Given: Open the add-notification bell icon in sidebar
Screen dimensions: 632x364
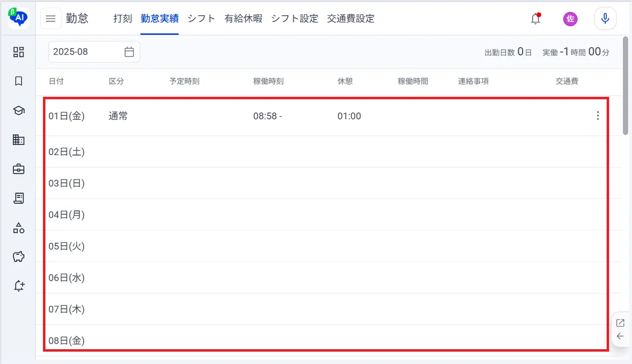Looking at the screenshot, I should 19,286.
